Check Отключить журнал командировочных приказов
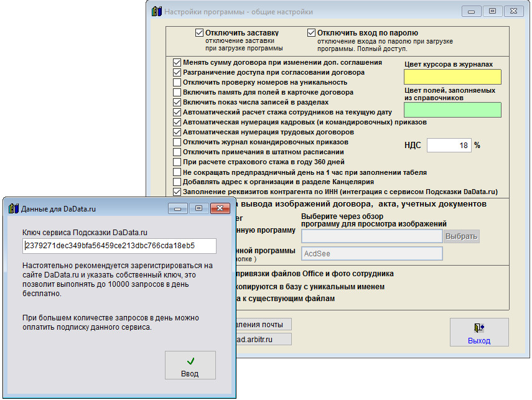 (177, 142)
